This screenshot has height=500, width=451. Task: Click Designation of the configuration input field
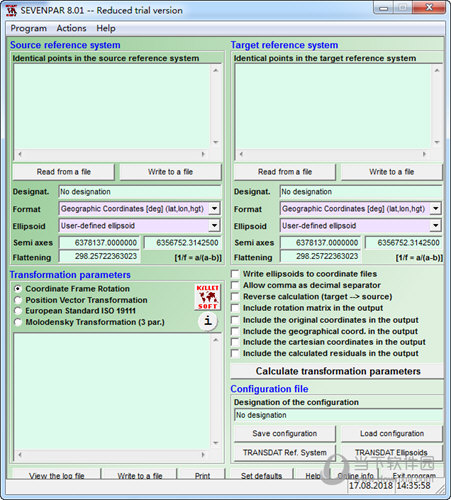click(x=339, y=415)
